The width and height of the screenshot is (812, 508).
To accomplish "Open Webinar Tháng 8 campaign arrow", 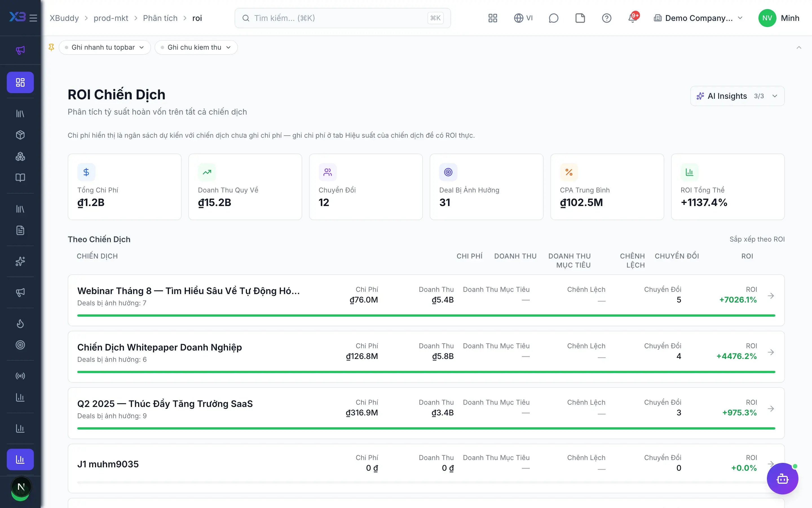I will (x=771, y=296).
